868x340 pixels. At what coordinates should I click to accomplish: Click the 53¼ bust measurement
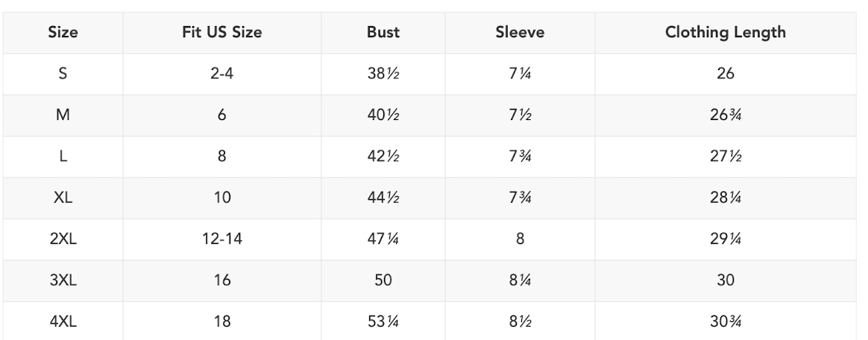coord(383,323)
